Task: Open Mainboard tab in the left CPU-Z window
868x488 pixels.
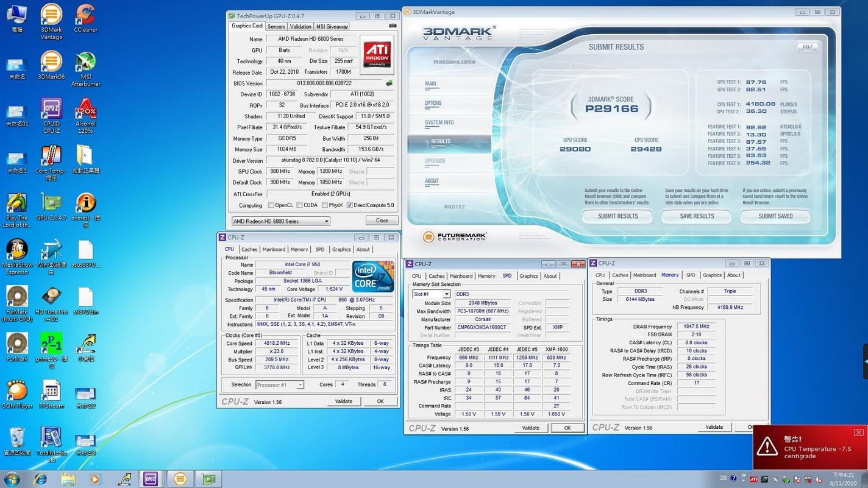Action: click(x=274, y=249)
